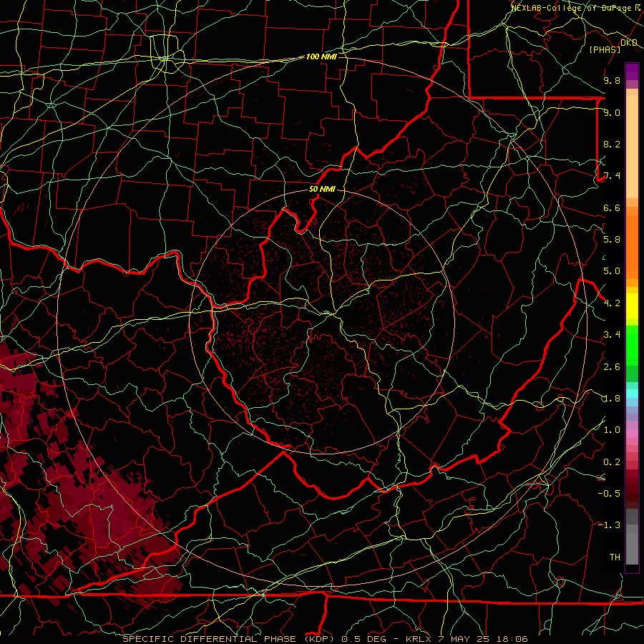644x644 pixels.
Task: Click the 2.6 value on the color scale
Action: [x=612, y=367]
